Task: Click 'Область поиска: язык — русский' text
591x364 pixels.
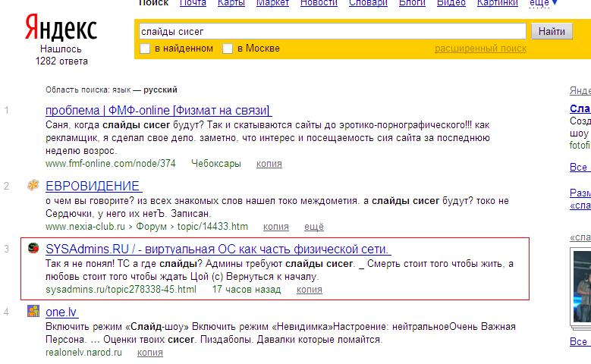Action: coord(112,89)
